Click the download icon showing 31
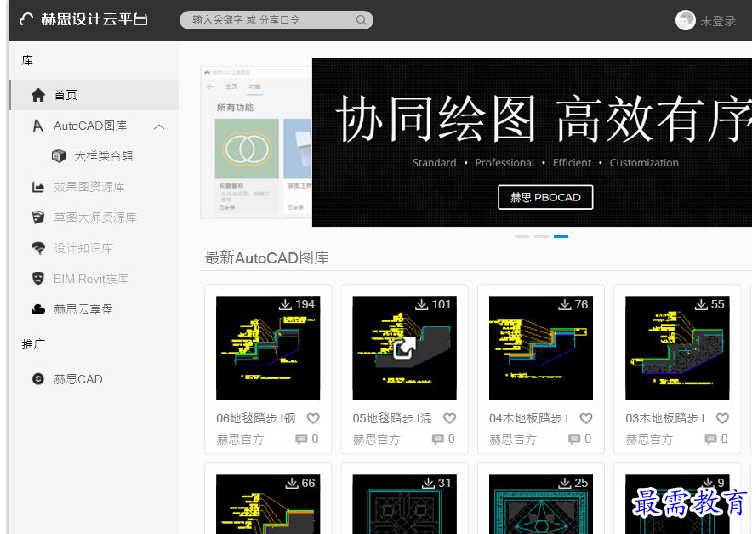The height and width of the screenshot is (534, 756). point(429,482)
